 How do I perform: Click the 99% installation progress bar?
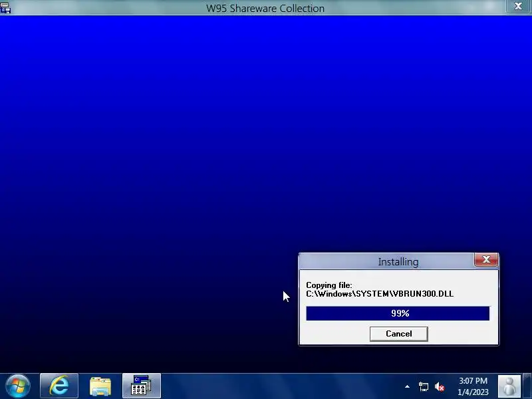398,313
